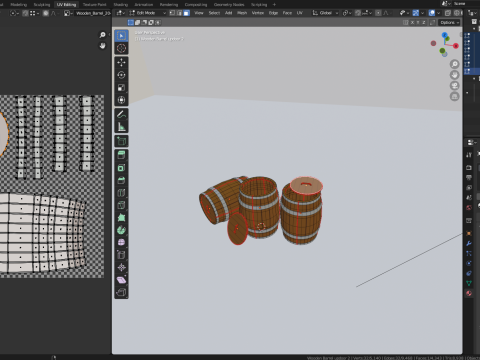Open the World tab in Properties

(x=469, y=208)
